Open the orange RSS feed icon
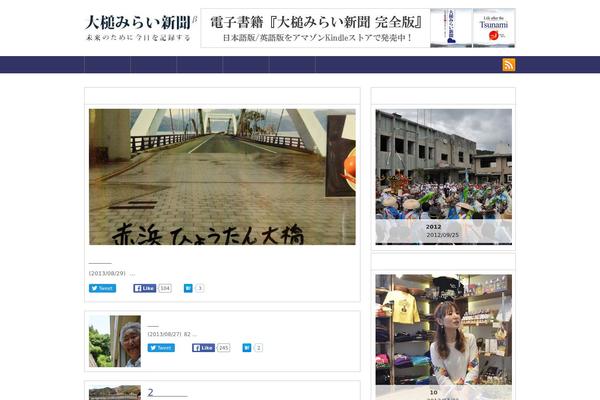Image resolution: width=600 pixels, height=400 pixels. pyautogui.click(x=509, y=65)
